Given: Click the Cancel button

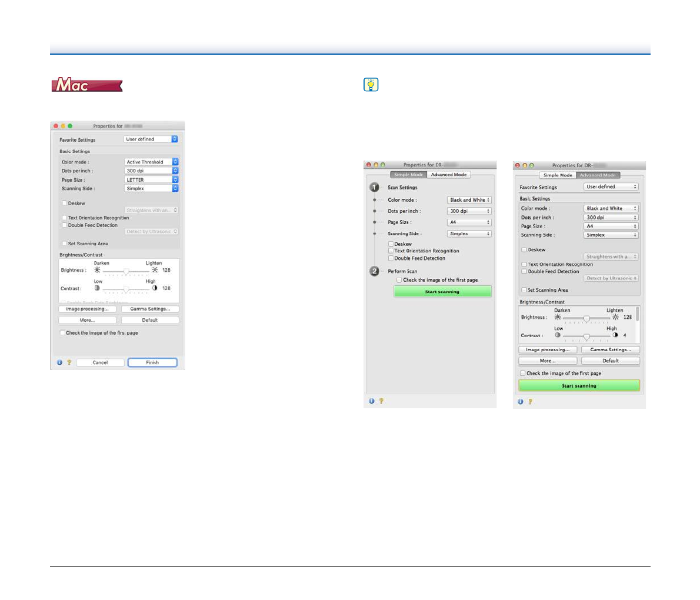Looking at the screenshot, I should coord(100,362).
